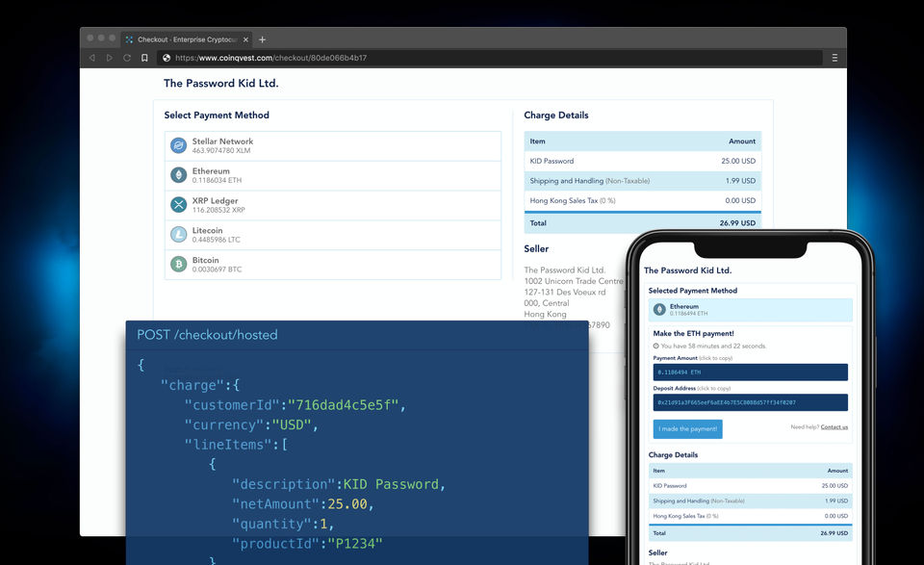
Task: Click the "463.9074780 XLM" amount
Action: (x=221, y=151)
